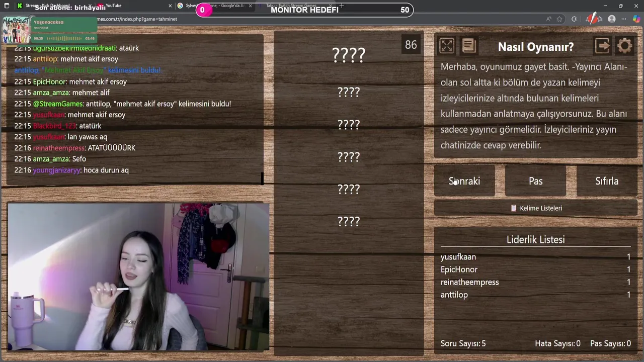This screenshot has width=644, height=362.
Task: Open game settings gear icon
Action: point(624,46)
